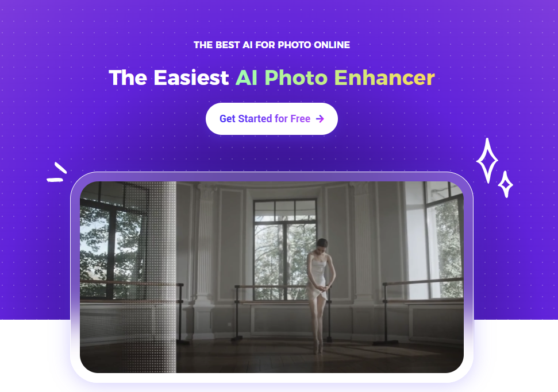The width and height of the screenshot is (558, 392).
Task: Click the white 'The Easiest' headline words
Action: click(169, 77)
